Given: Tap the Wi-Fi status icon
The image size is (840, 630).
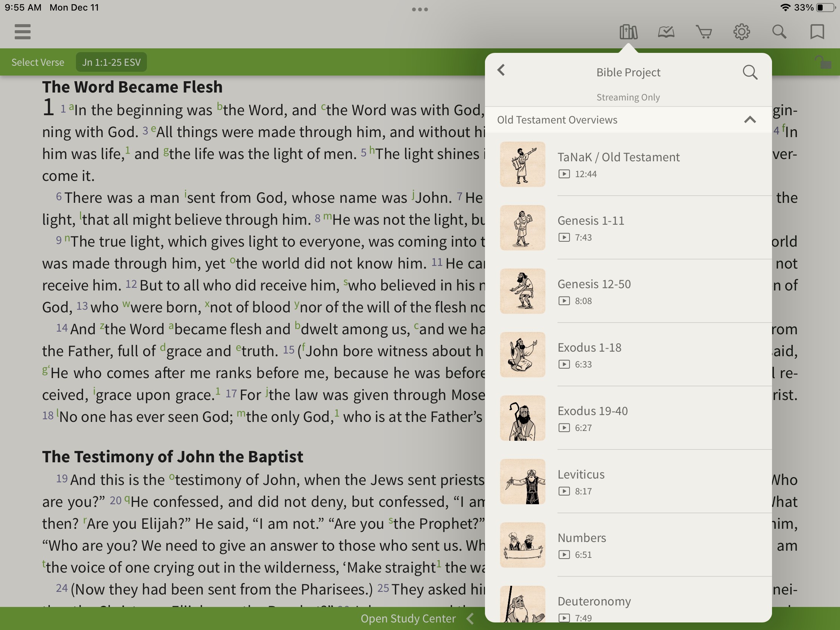Looking at the screenshot, I should pos(785,8).
